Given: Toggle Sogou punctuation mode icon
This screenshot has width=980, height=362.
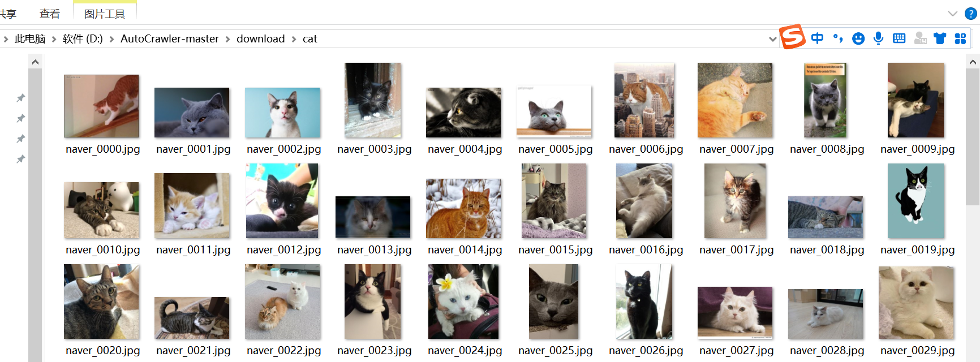Looking at the screenshot, I should coord(838,38).
